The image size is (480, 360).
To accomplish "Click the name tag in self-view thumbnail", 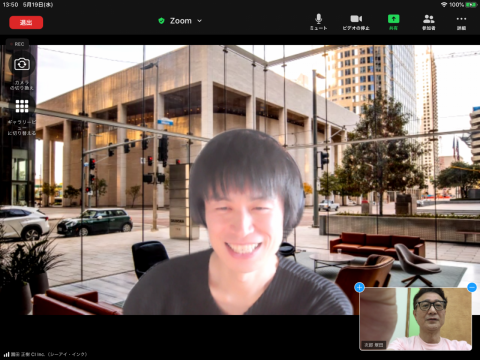I will tap(374, 345).
